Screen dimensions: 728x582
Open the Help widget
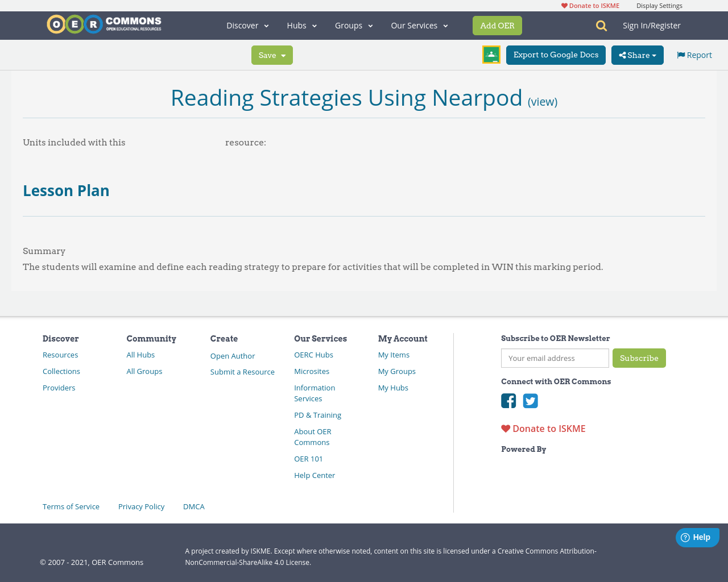tap(697, 537)
